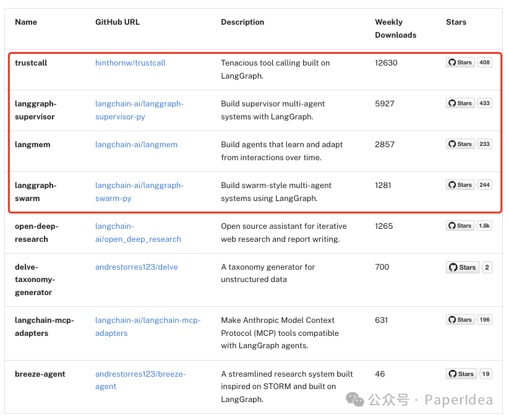Select the langgraph-supervisor name cell
Viewport: 509px width, 420px height.
tap(36, 110)
